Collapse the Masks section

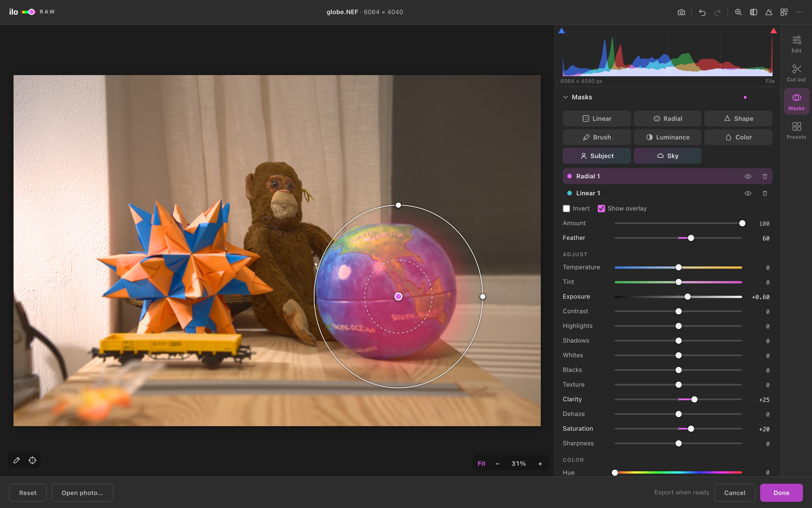[565, 97]
